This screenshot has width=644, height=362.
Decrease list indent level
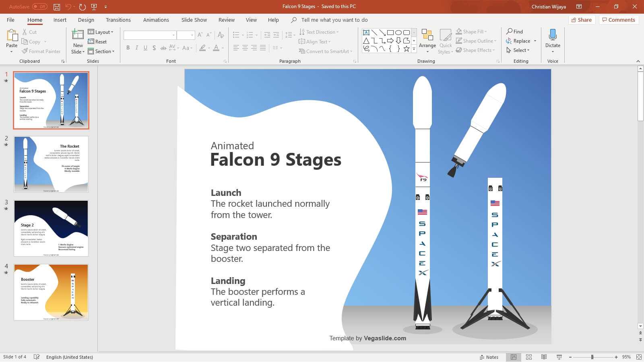[267, 35]
